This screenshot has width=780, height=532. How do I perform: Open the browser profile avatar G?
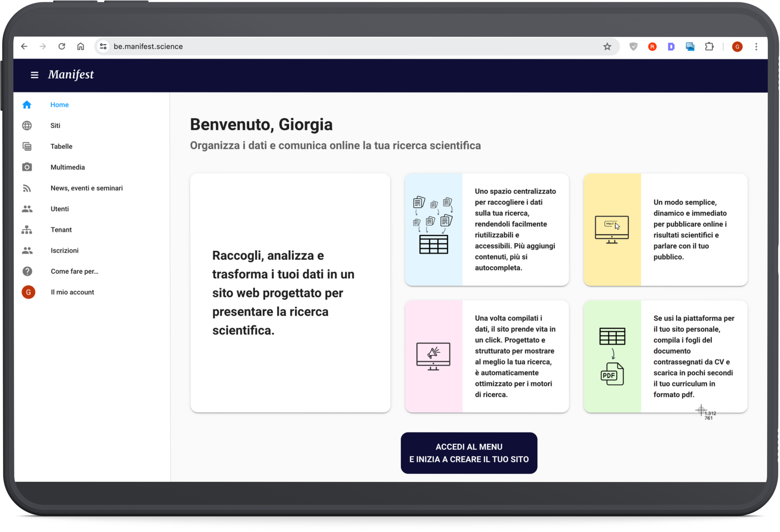[738, 47]
